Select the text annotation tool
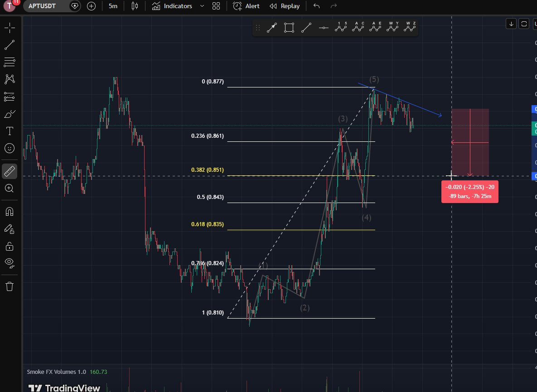 10,131
